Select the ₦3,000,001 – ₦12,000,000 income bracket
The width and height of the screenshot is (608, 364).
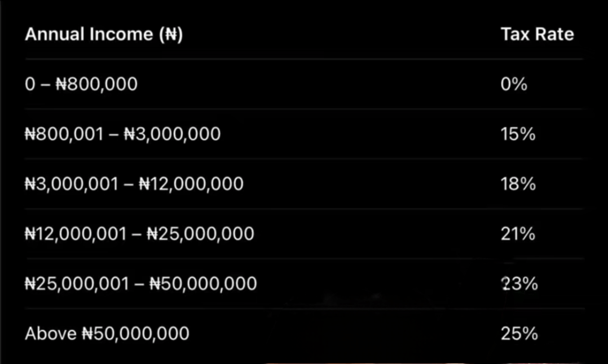point(134,184)
